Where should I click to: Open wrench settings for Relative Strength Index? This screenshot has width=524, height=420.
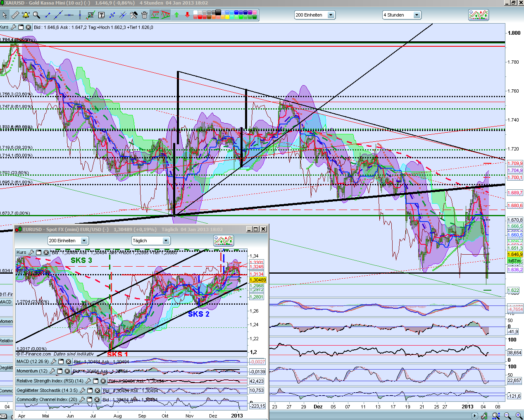(88, 381)
